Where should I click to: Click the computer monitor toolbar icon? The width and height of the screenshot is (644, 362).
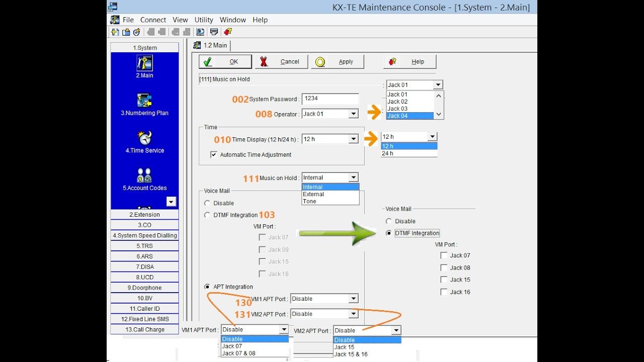[x=200, y=32]
